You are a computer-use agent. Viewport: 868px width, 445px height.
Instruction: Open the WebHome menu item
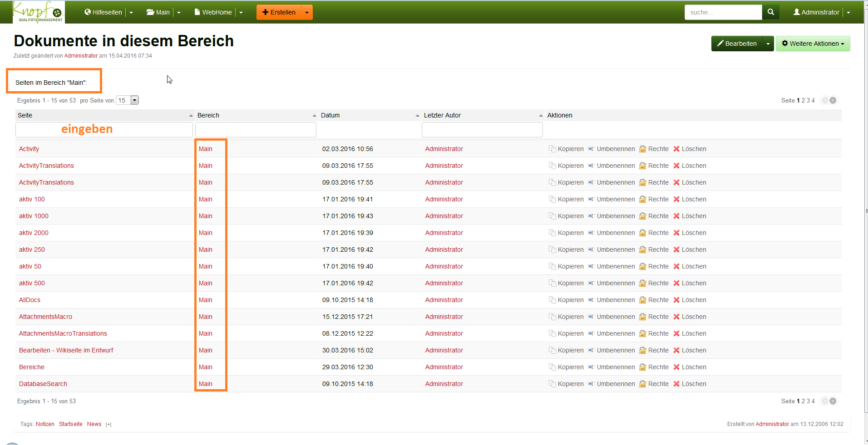(x=213, y=12)
